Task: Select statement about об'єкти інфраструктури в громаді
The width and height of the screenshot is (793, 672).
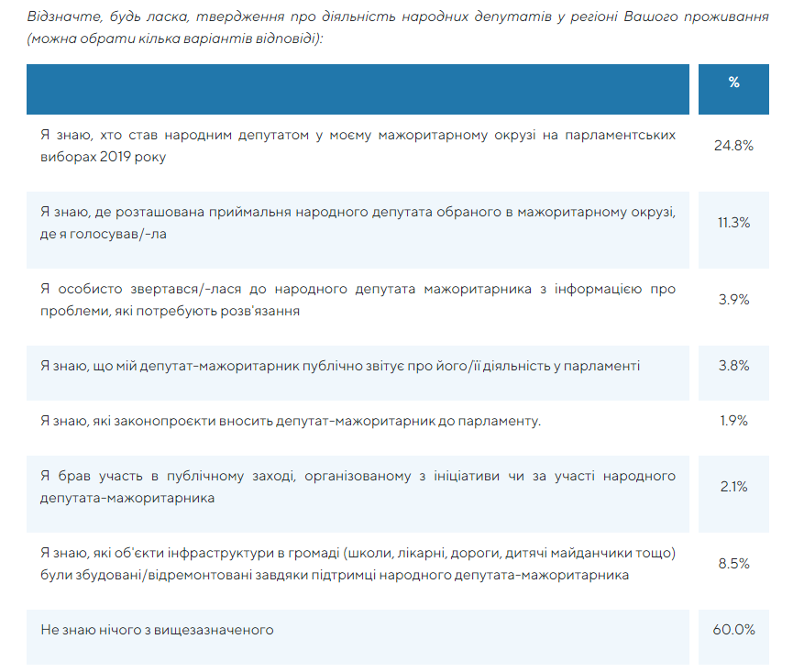Action: click(358, 564)
